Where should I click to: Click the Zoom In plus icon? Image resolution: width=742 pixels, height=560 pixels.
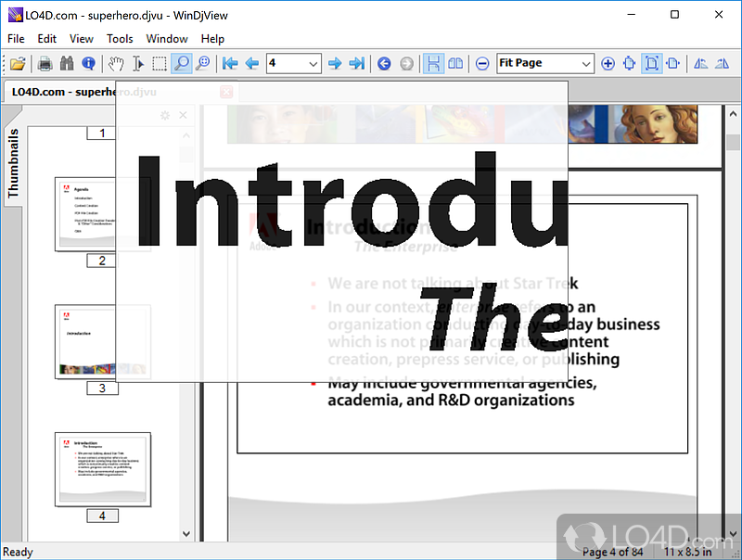pos(608,63)
